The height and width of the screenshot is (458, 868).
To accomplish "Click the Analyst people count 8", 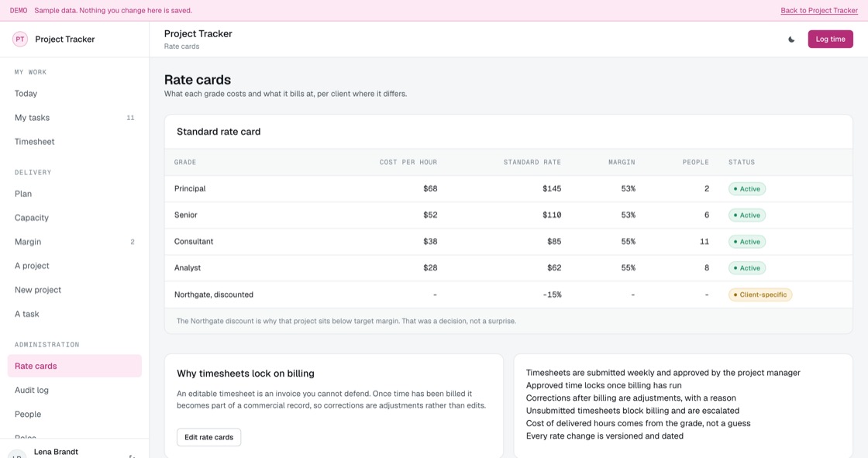I will tap(706, 267).
